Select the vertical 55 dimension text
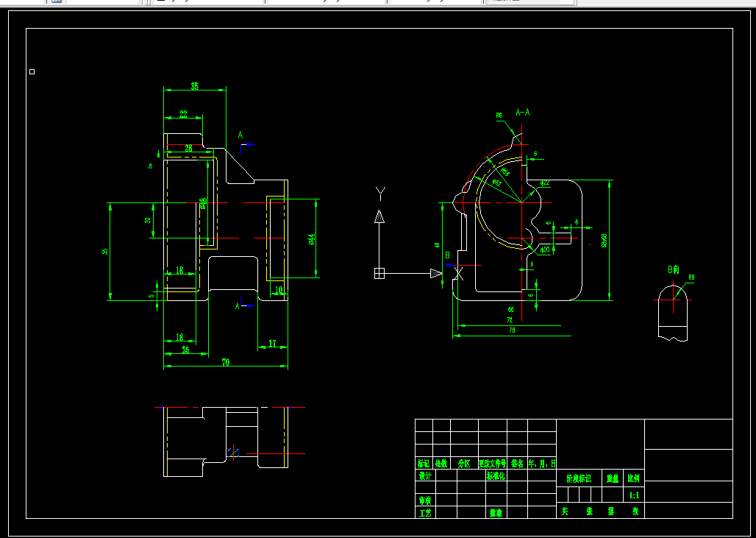 tap(106, 252)
